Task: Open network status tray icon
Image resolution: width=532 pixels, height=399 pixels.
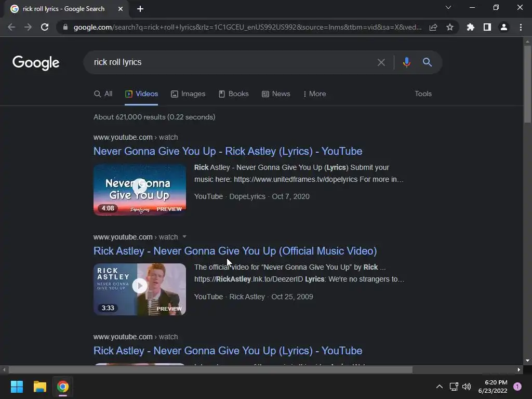Action: [x=454, y=387]
